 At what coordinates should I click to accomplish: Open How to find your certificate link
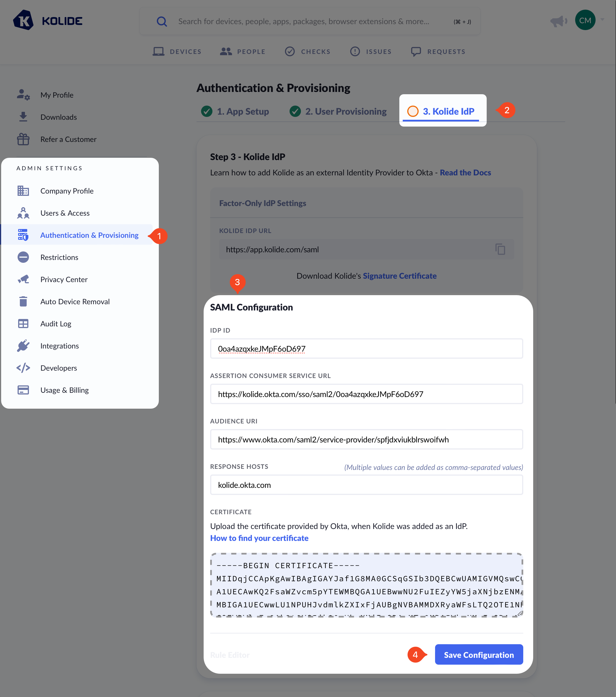click(x=259, y=538)
